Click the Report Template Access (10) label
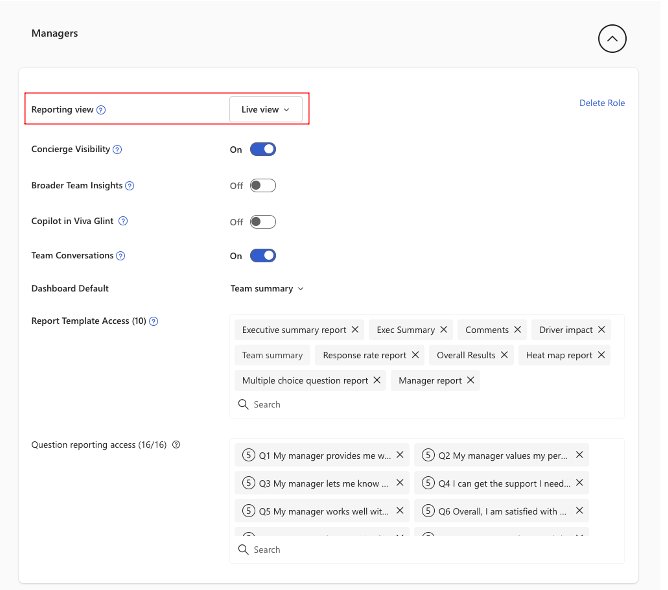668x590 pixels. pyautogui.click(x=89, y=321)
